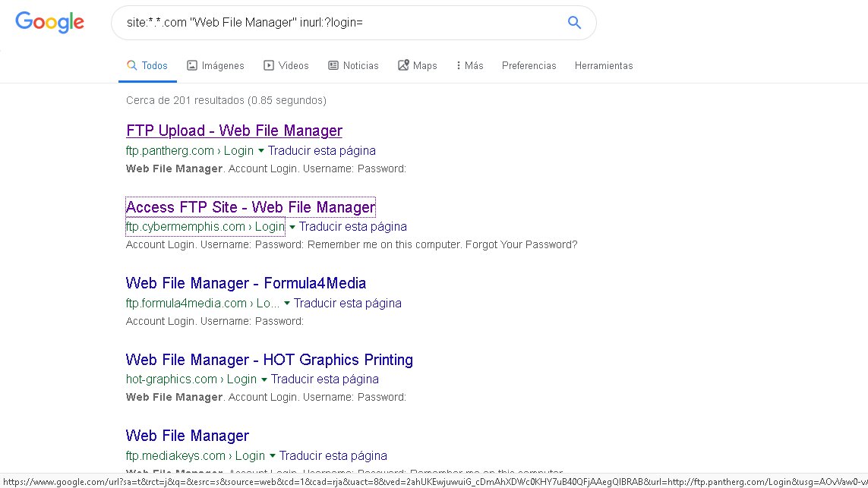Click Traducir esta página for ftp.formula4media.com
Image resolution: width=868 pixels, height=488 pixels.
pos(347,304)
